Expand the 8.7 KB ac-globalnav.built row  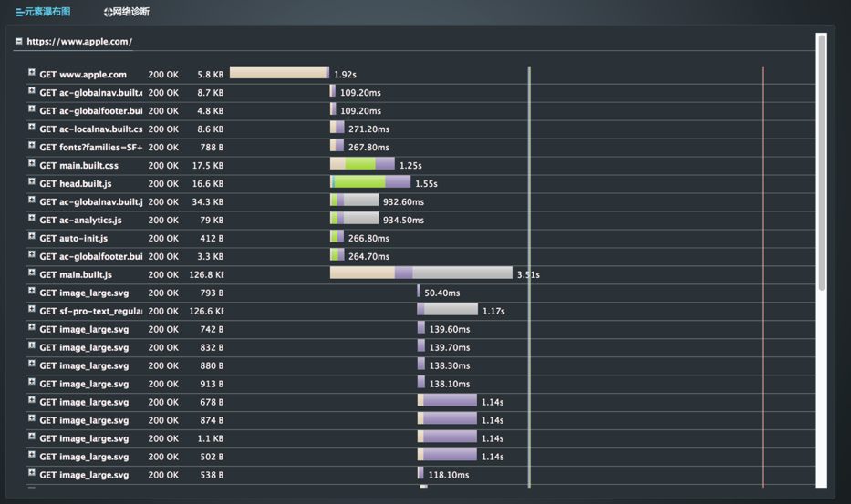tap(32, 90)
